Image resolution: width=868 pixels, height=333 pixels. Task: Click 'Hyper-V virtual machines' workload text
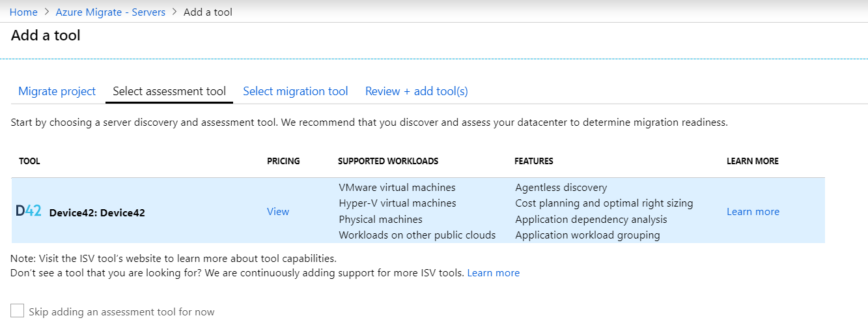[x=397, y=203]
